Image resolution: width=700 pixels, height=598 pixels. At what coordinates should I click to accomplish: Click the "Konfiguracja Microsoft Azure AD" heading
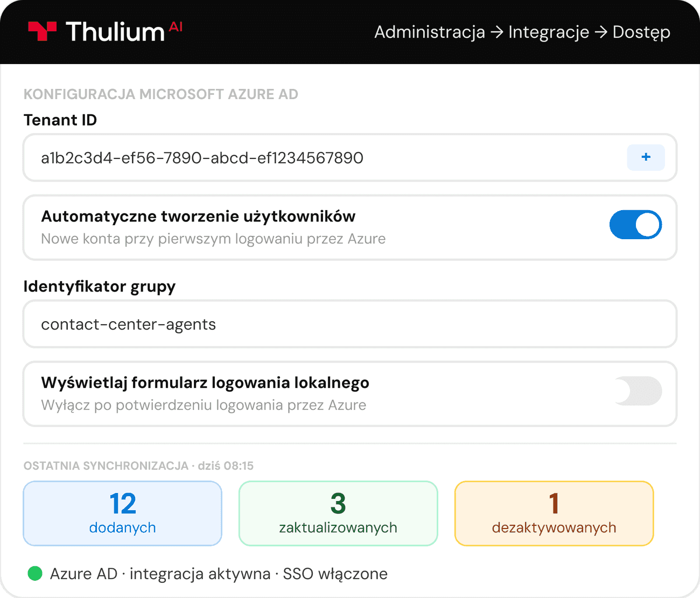point(161,94)
